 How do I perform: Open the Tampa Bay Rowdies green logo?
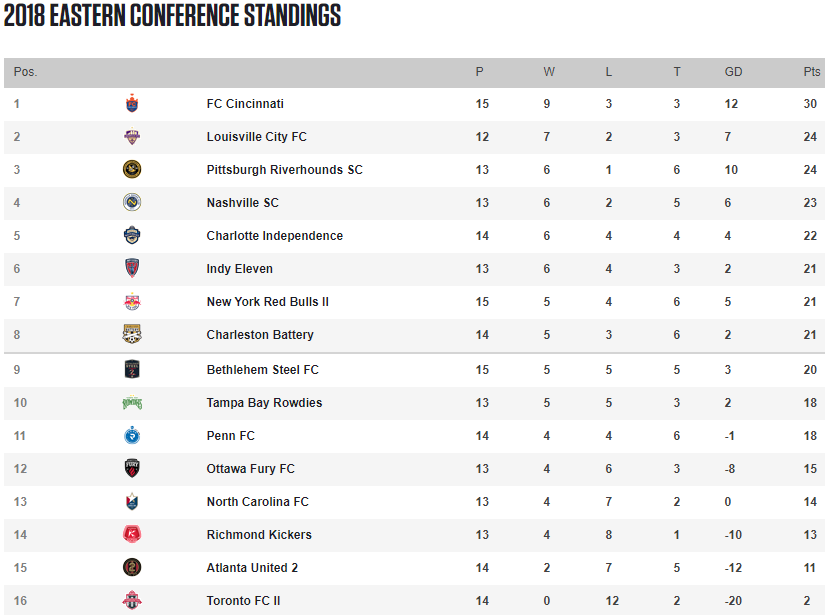[132, 403]
